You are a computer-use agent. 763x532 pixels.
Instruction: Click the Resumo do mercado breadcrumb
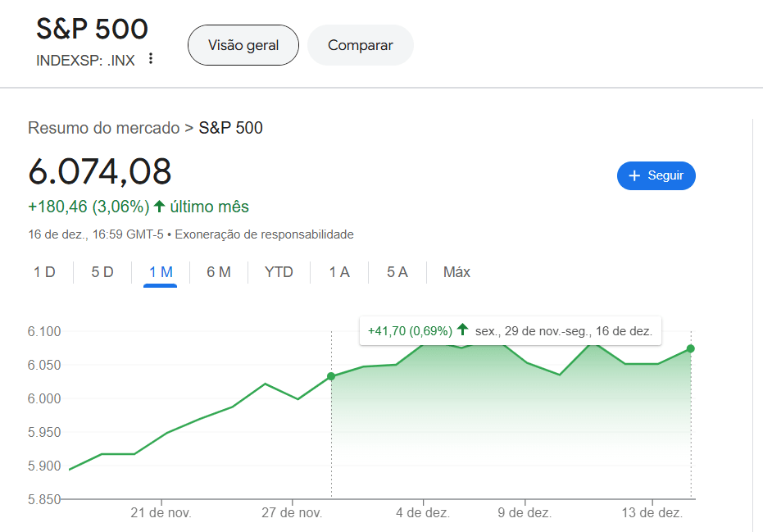pyautogui.click(x=103, y=128)
